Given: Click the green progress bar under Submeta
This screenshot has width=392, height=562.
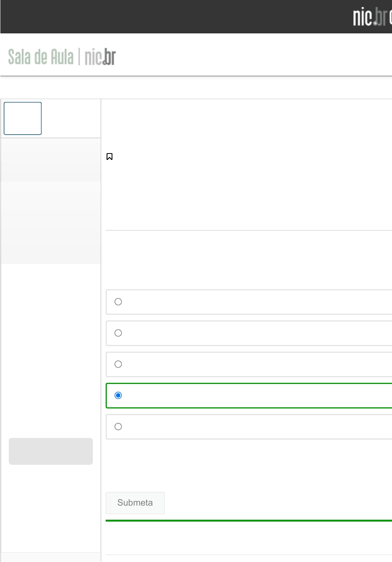Looking at the screenshot, I should point(248,520).
